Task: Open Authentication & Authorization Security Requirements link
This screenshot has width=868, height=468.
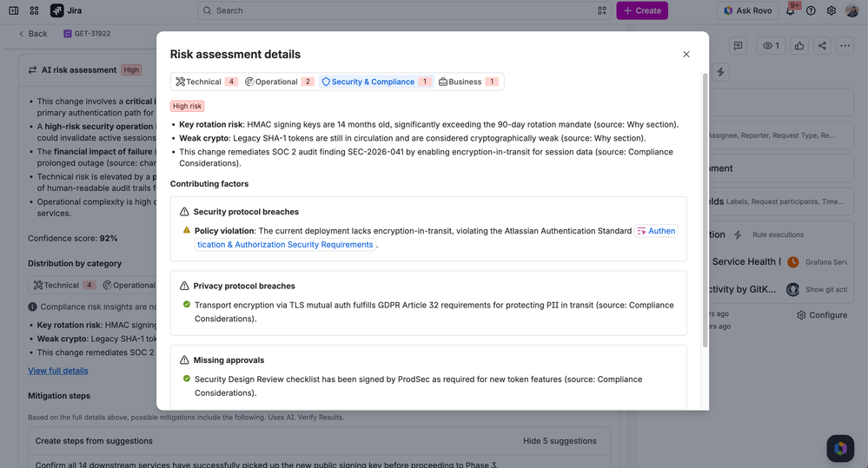Action: (x=284, y=245)
